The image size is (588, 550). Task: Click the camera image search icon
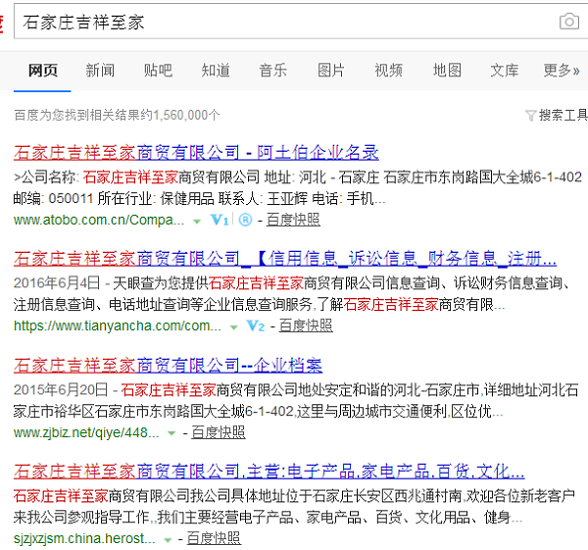[x=569, y=21]
